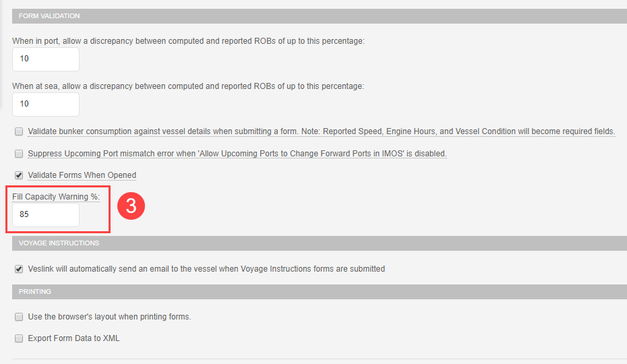Check Use the browser's layout option

point(19,317)
